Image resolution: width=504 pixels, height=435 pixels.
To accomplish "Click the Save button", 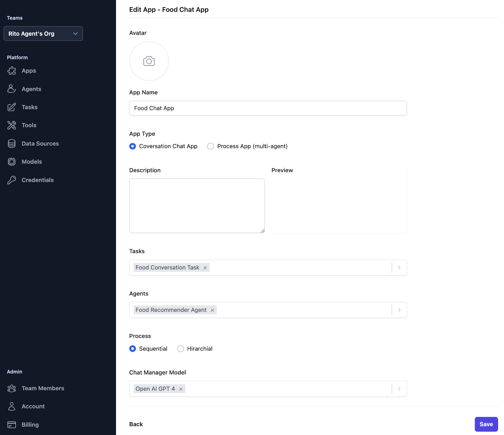I will tap(486, 424).
